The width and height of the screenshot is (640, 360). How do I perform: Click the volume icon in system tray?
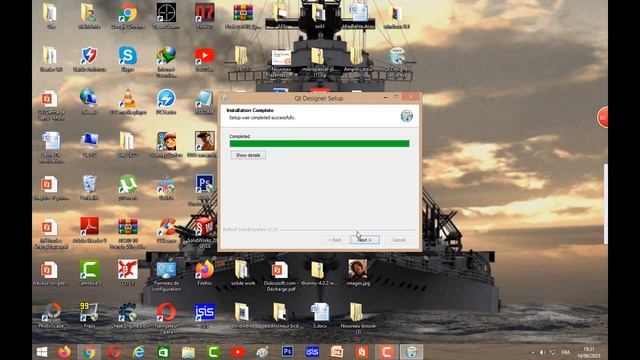pyautogui.click(x=542, y=352)
